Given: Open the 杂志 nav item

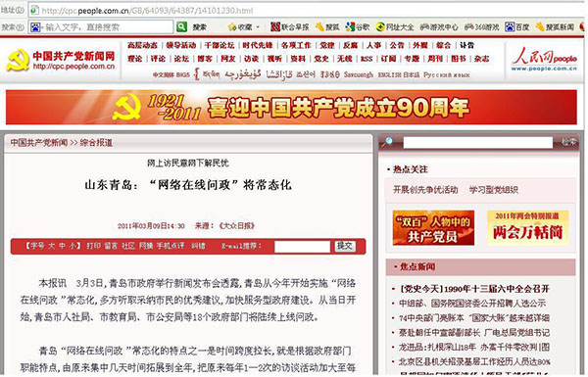Looking at the screenshot, I should pos(481,59).
